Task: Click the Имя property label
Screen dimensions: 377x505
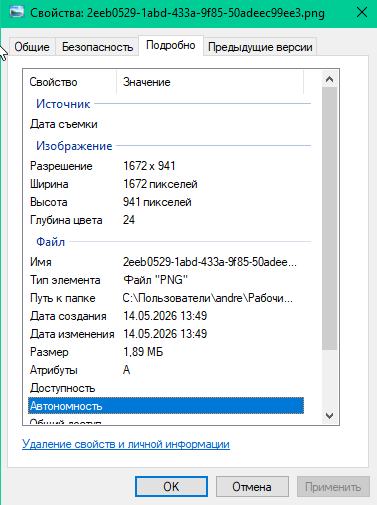Action: pos(41,262)
